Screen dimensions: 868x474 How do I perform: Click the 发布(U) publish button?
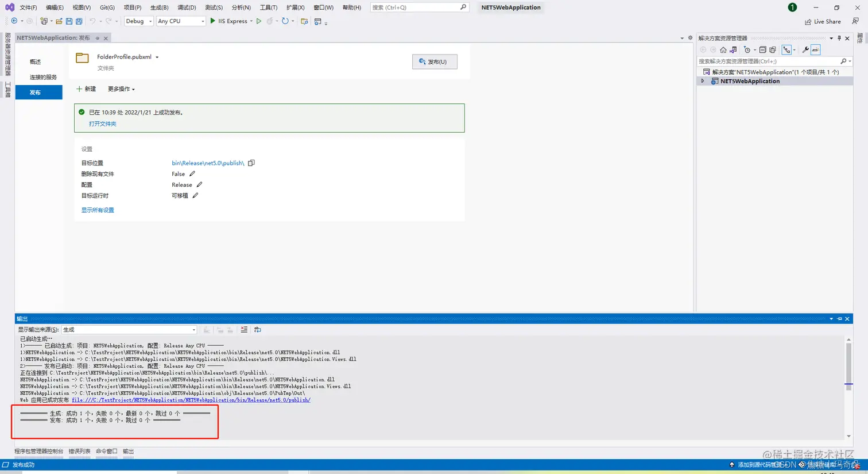(435, 61)
